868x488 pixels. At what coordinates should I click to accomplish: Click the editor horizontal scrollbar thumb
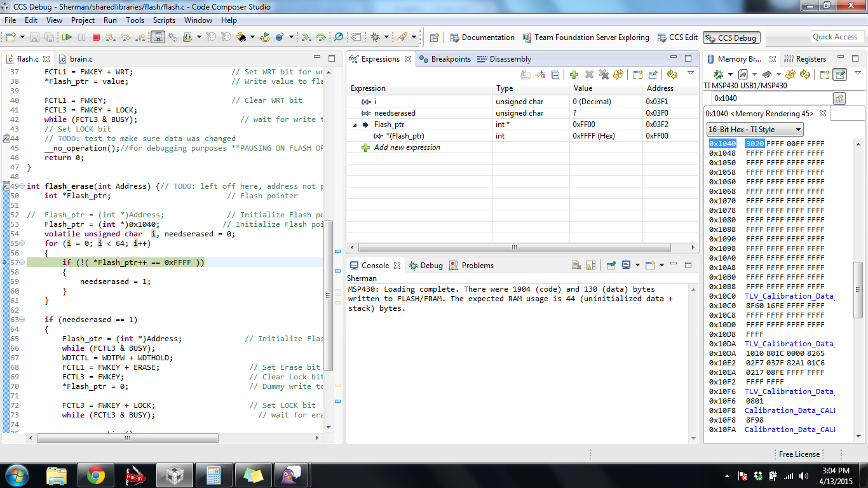(x=128, y=438)
